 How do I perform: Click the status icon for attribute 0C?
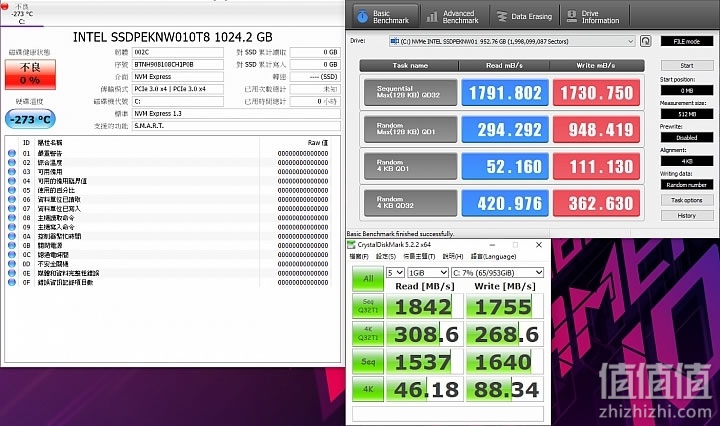12,255
